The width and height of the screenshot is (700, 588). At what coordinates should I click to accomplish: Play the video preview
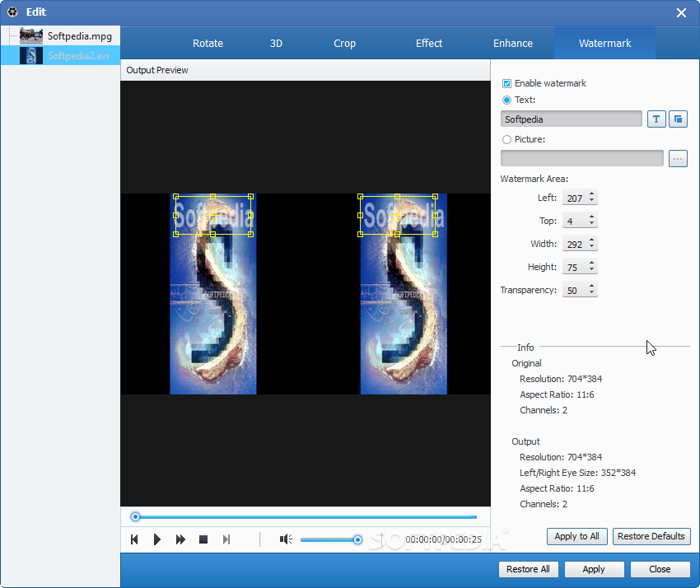[157, 539]
